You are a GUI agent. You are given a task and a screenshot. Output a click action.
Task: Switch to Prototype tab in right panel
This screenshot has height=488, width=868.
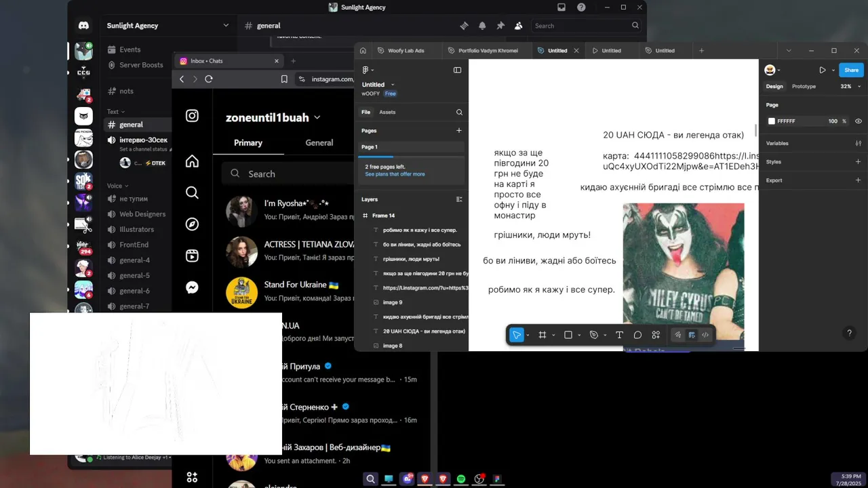pos(804,86)
